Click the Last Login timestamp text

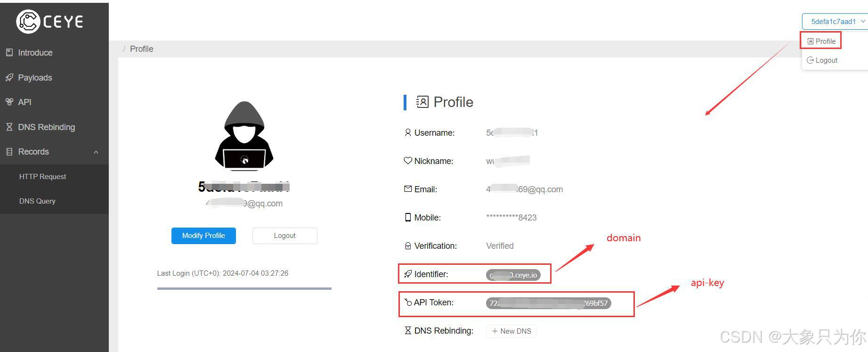(x=223, y=273)
